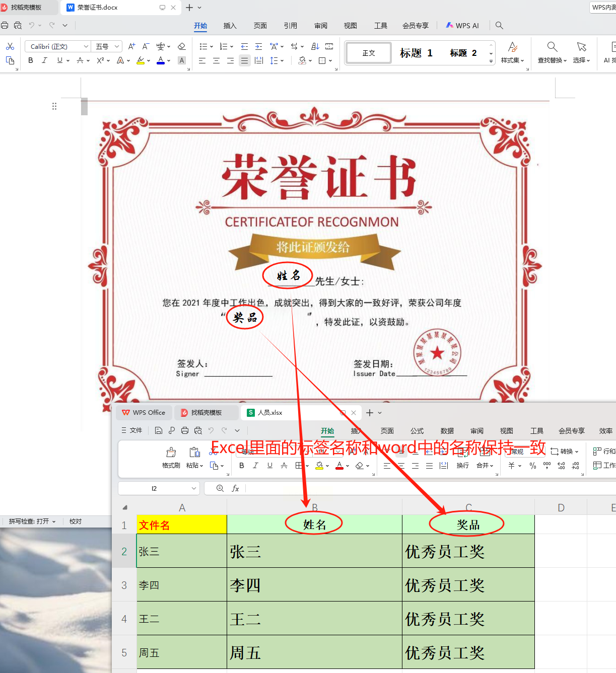Open the 引用 tab in Word

pos(291,26)
